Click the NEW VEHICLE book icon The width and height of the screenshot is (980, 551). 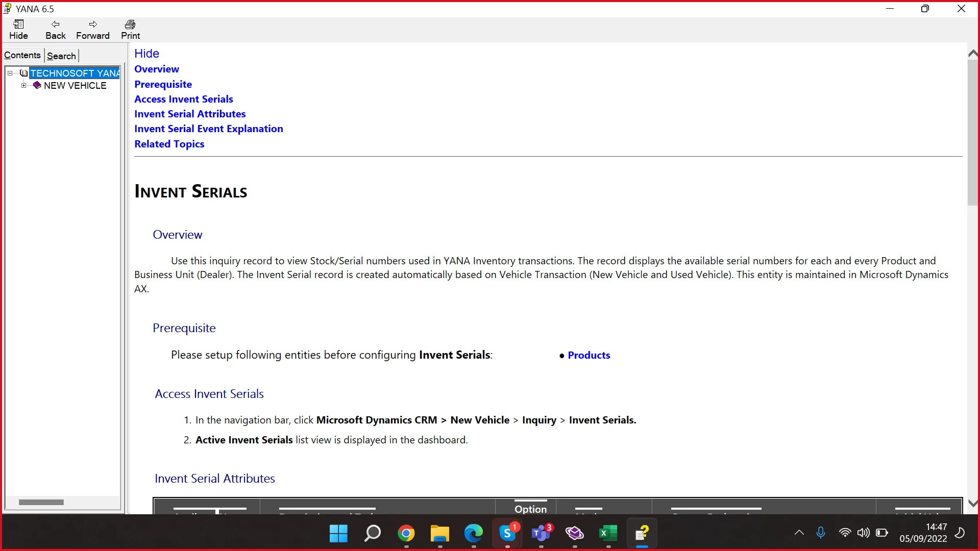pyautogui.click(x=37, y=85)
